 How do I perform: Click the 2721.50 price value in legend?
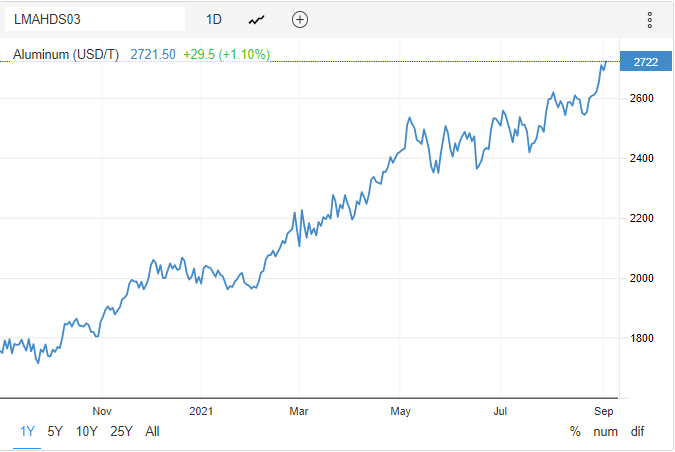tap(153, 54)
